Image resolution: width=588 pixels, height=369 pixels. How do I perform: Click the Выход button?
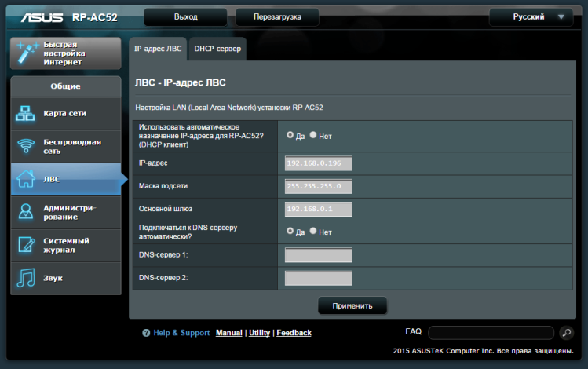click(185, 16)
